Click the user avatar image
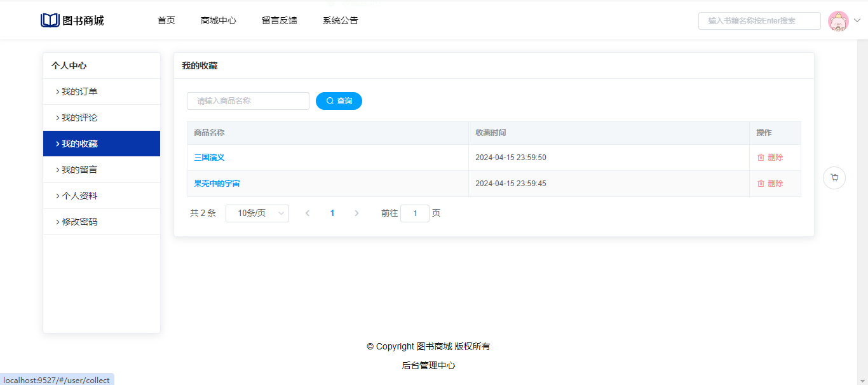868x385 pixels. click(838, 21)
